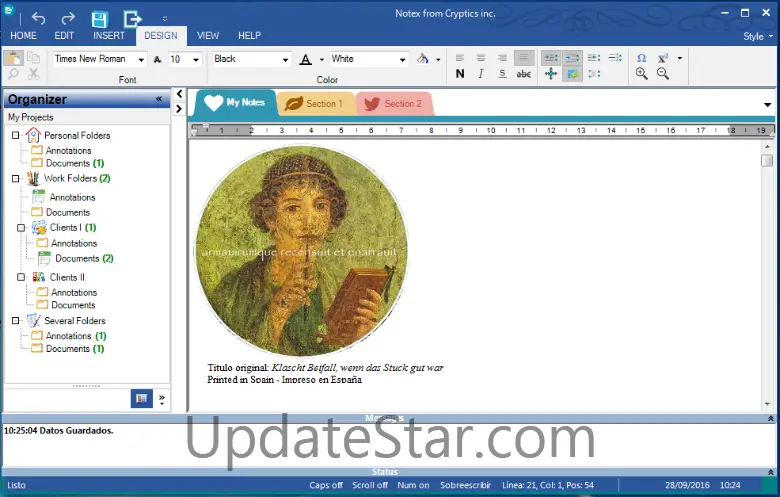This screenshot has width=780, height=497.
Task: Toggle the second highlighted indent button
Action: click(x=573, y=58)
